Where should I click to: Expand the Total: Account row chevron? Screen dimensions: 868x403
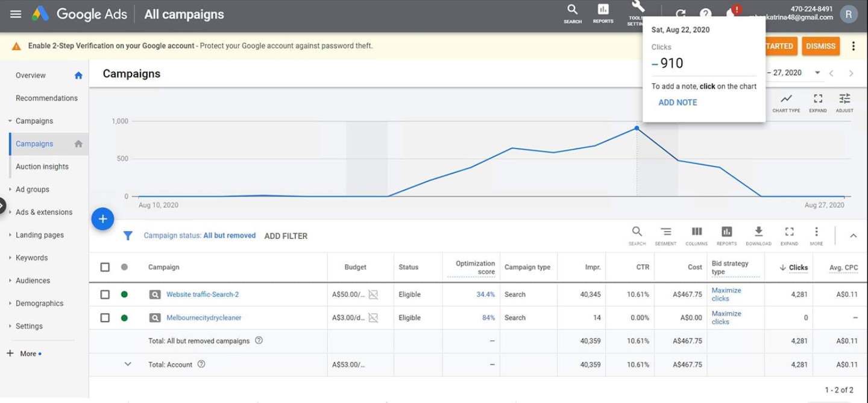(x=128, y=364)
